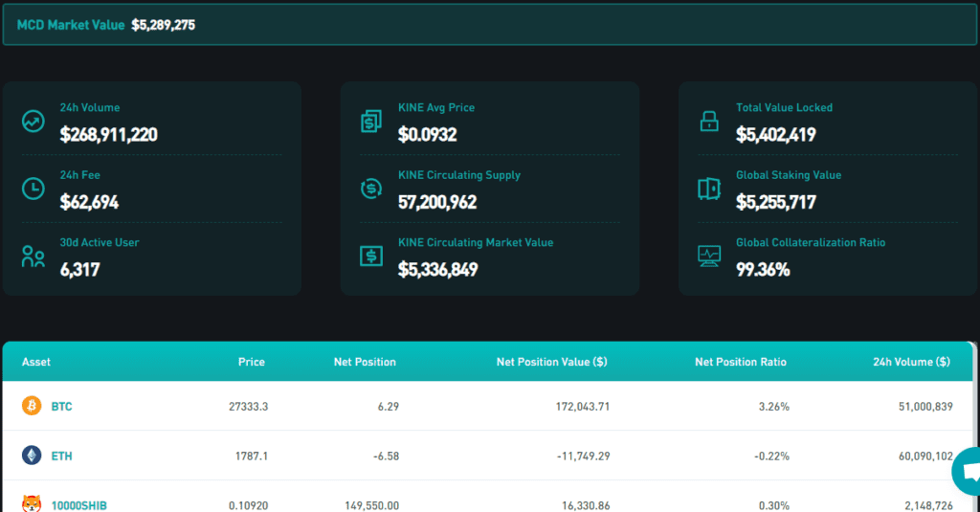Click the $5,336,849 circulating market value

(438, 270)
